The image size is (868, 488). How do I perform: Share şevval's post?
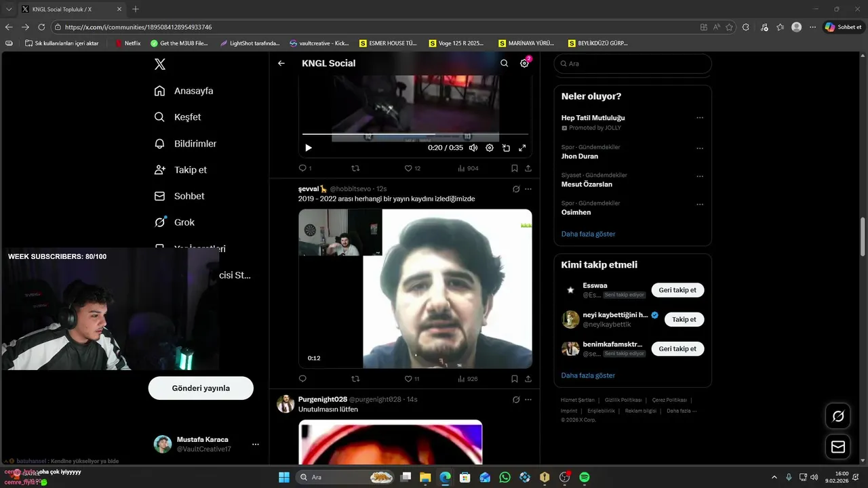[x=528, y=379]
